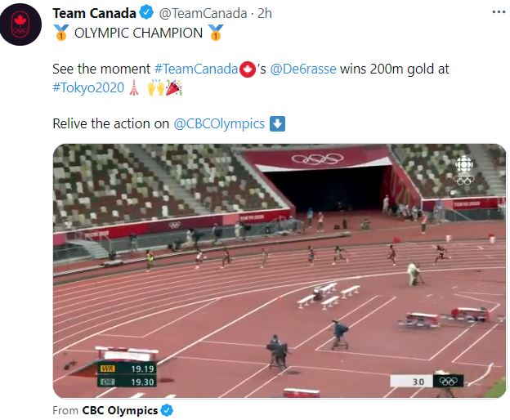This screenshot has height=420, width=510.
Task: Click the party popper emoji
Action: click(x=173, y=88)
